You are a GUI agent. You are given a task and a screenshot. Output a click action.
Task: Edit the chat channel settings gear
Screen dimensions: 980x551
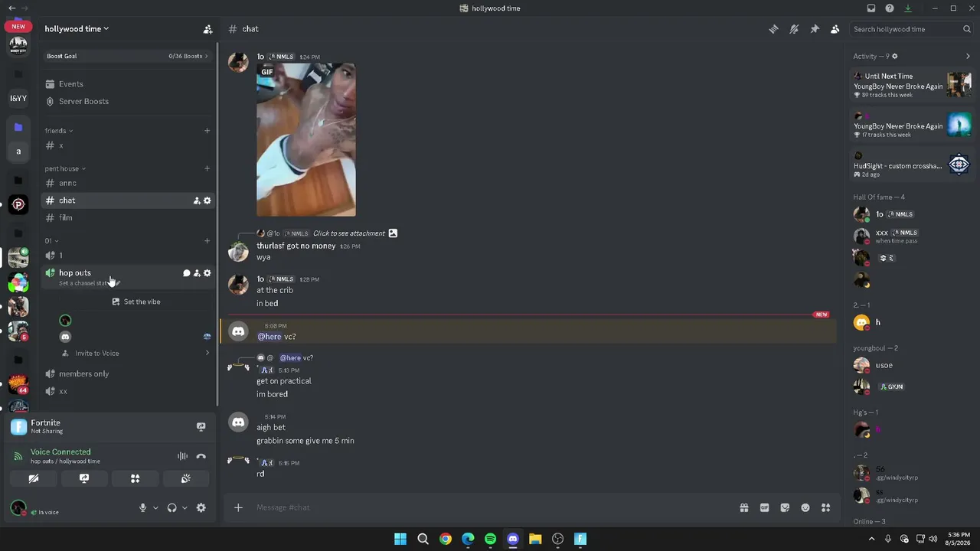207,201
